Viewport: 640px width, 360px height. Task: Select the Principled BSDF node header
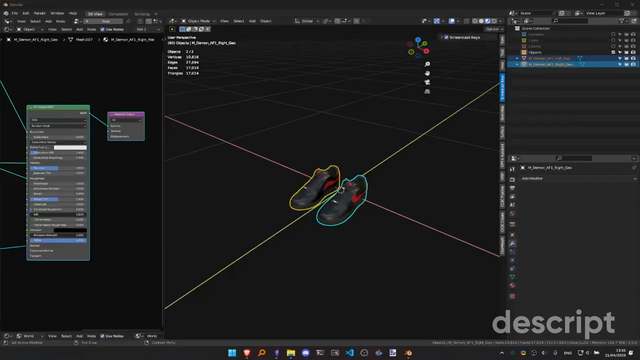point(58,107)
